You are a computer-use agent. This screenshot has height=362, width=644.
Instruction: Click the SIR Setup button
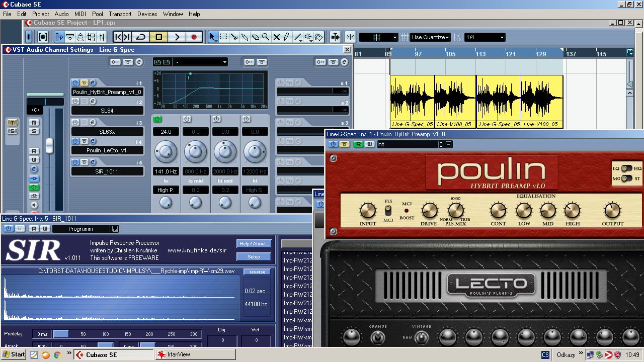(x=254, y=256)
